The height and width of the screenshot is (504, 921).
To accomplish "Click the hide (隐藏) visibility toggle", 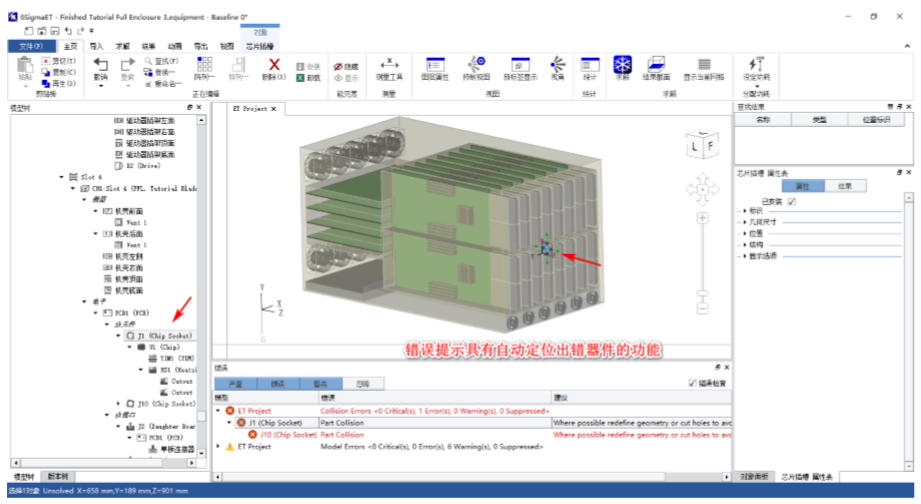I will (x=345, y=66).
